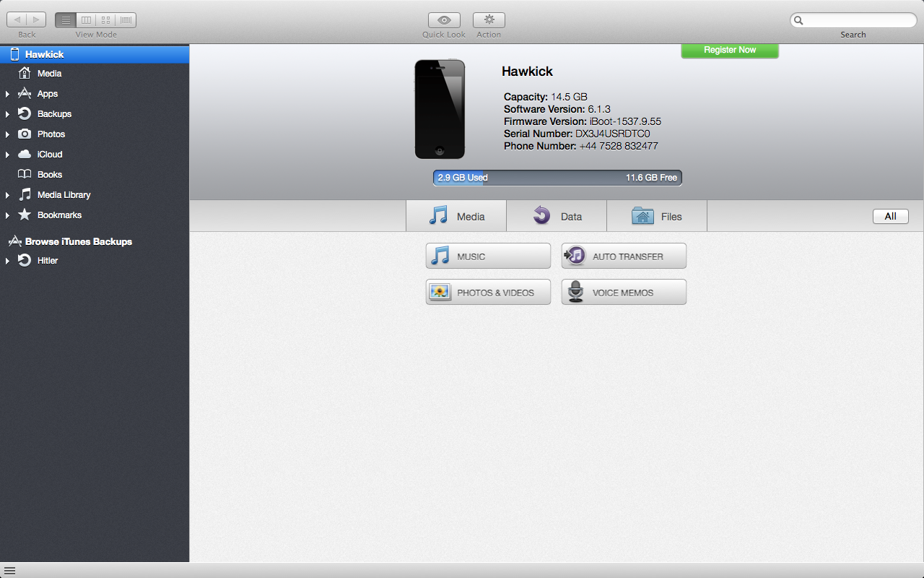The height and width of the screenshot is (578, 924).
Task: Click the All button
Action: tap(891, 217)
